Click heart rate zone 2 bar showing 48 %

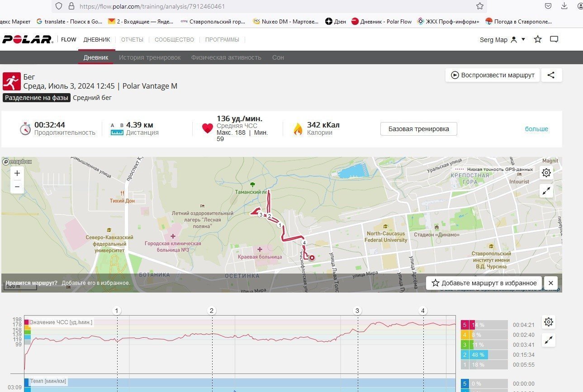(484, 354)
